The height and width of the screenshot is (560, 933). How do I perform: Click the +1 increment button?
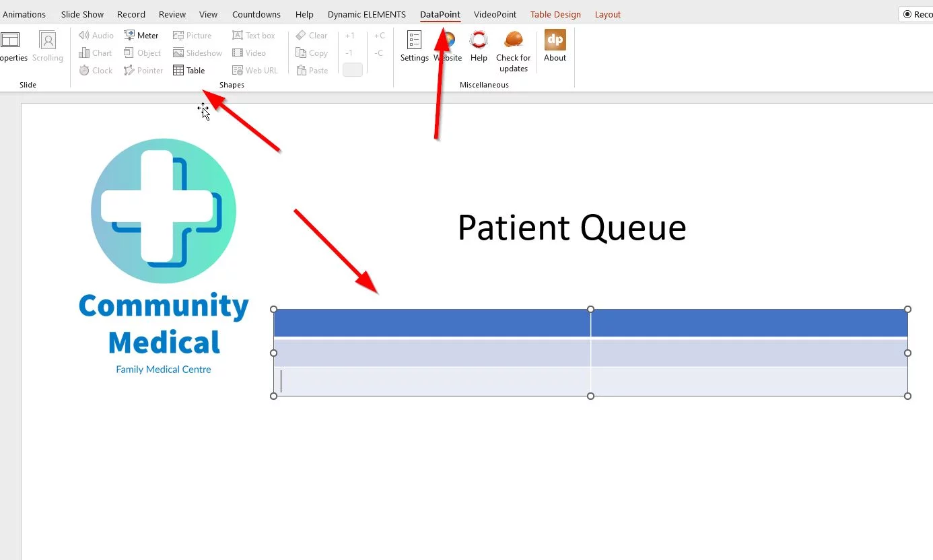(349, 36)
